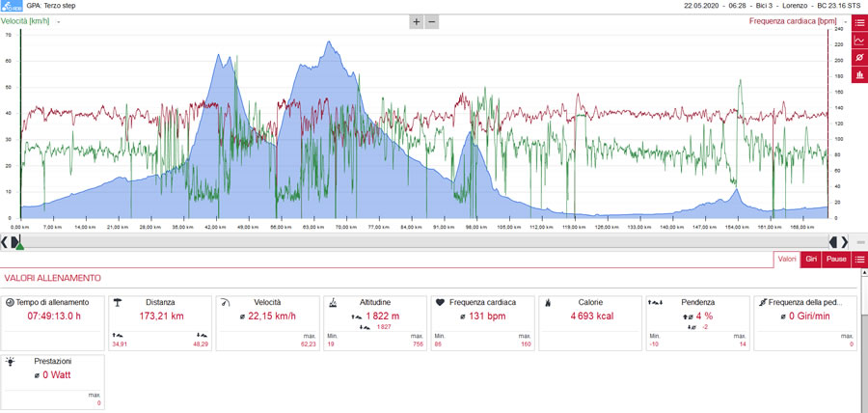
Task: Click the up arrow of vertical scrollbar
Action: coord(863,272)
